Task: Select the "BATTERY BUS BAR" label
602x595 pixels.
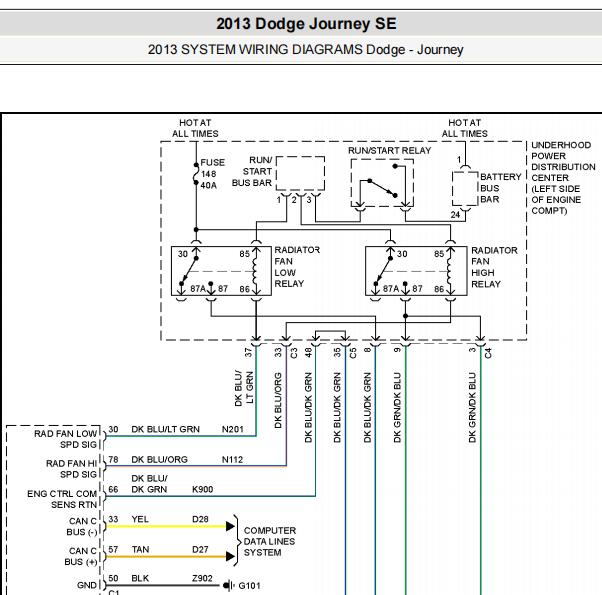Action: pos(501,188)
